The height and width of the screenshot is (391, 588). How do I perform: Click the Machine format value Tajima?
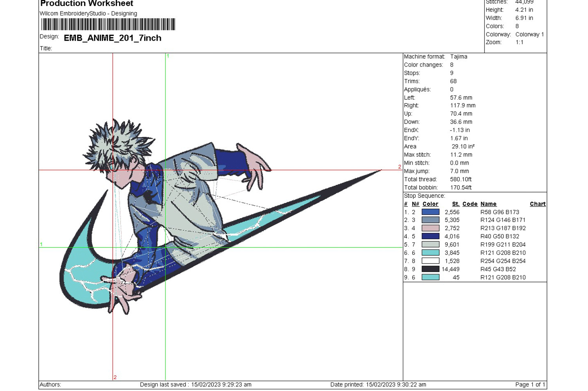click(x=459, y=57)
